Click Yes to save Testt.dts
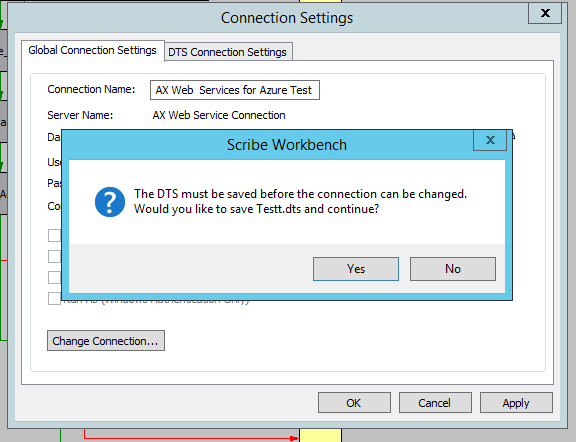This screenshot has height=442, width=576. click(x=356, y=269)
